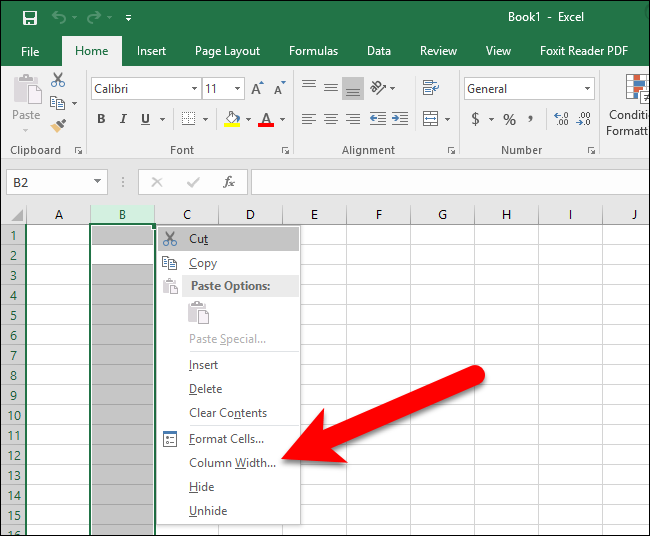Click the Increase Indent icon
This screenshot has height=536, width=650.
coord(400,119)
